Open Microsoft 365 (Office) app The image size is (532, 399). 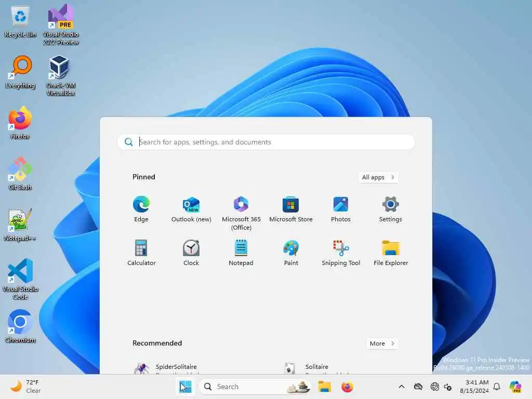pyautogui.click(x=241, y=213)
